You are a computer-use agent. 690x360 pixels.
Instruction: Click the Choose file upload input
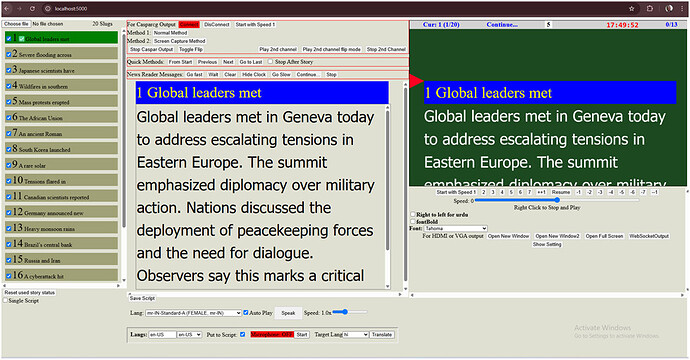pos(16,24)
